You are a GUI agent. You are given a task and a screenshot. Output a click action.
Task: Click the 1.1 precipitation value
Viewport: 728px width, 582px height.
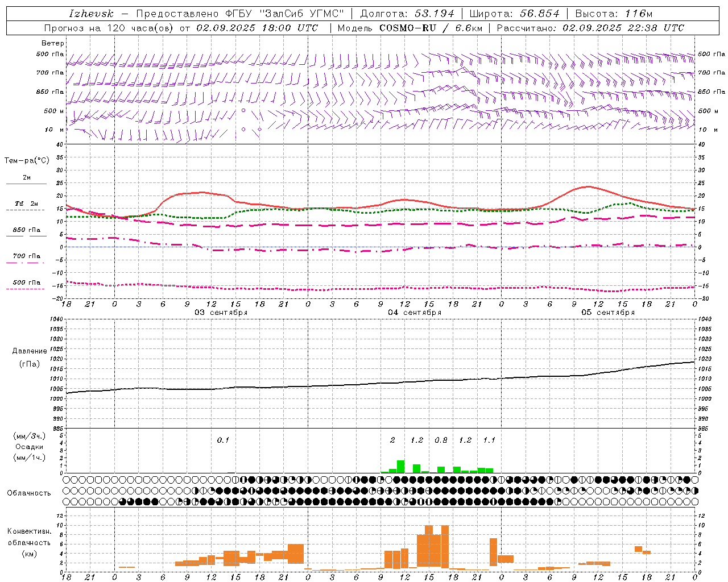pos(489,440)
